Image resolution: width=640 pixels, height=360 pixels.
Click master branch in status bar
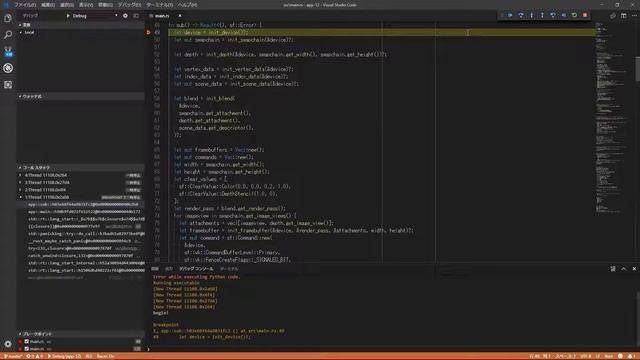pyautogui.click(x=13, y=356)
